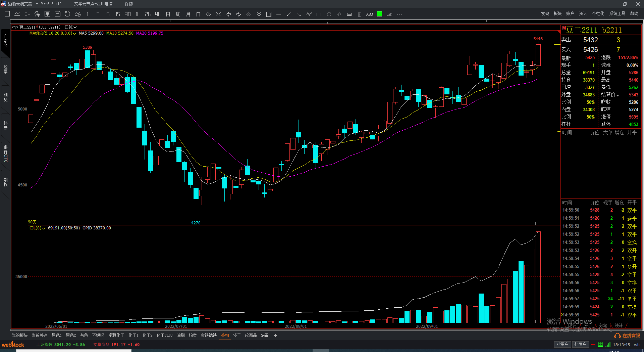Select the horizontal line drawing tool
644x352 pixels.
click(x=279, y=14)
